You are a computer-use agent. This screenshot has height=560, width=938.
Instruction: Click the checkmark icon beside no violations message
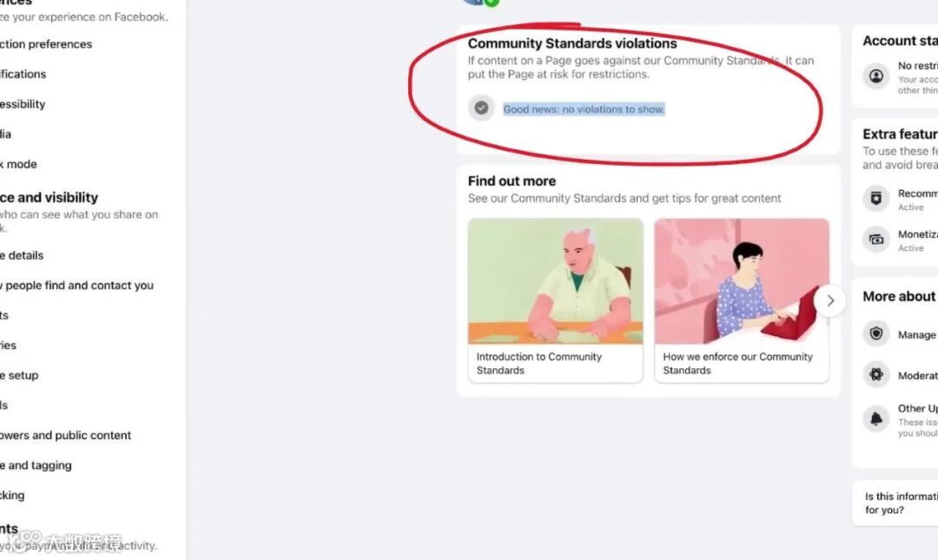point(481,109)
